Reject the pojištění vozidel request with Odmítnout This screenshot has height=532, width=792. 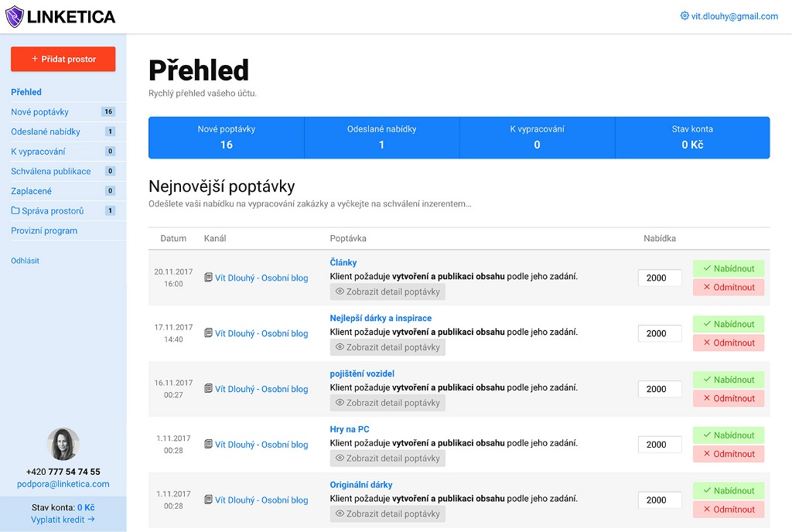729,398
